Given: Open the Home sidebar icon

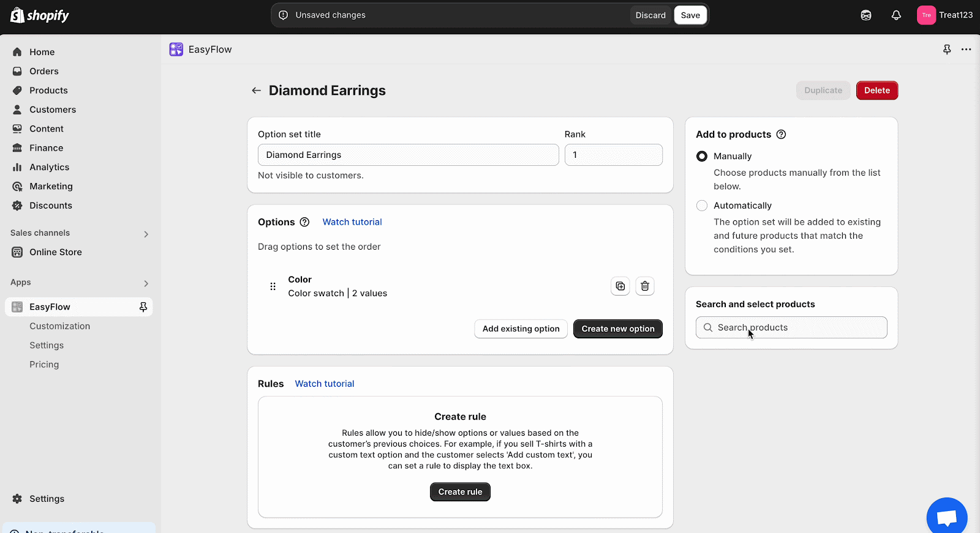Looking at the screenshot, I should [17, 52].
